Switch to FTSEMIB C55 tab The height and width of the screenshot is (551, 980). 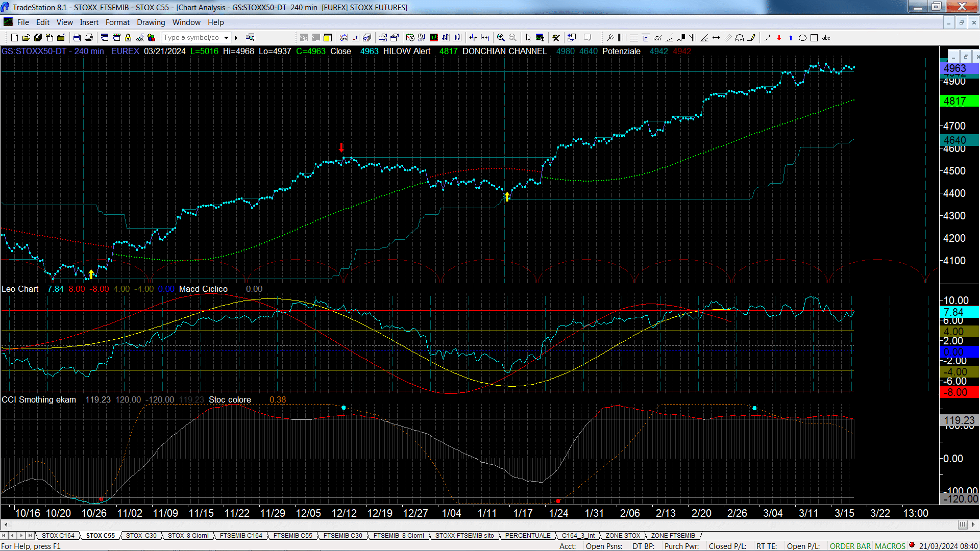(292, 536)
